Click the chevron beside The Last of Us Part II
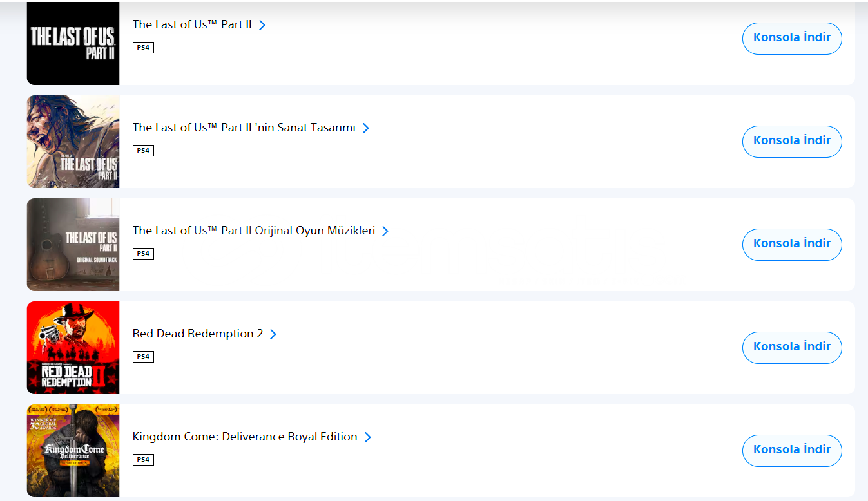868x501 pixels. 262,25
